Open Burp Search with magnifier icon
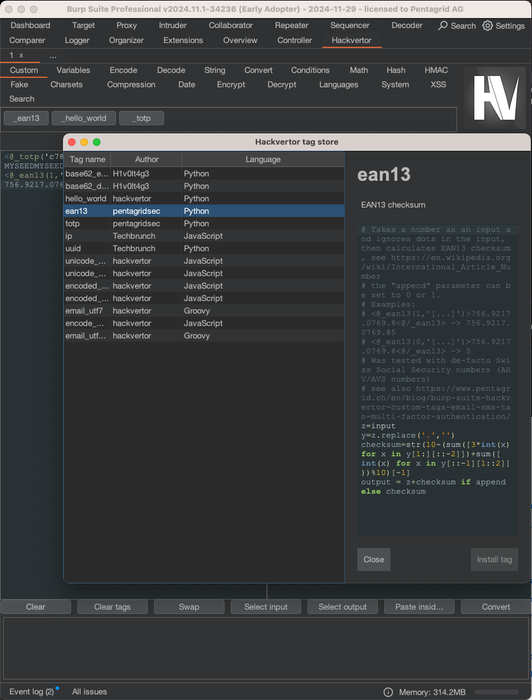 [x=457, y=25]
